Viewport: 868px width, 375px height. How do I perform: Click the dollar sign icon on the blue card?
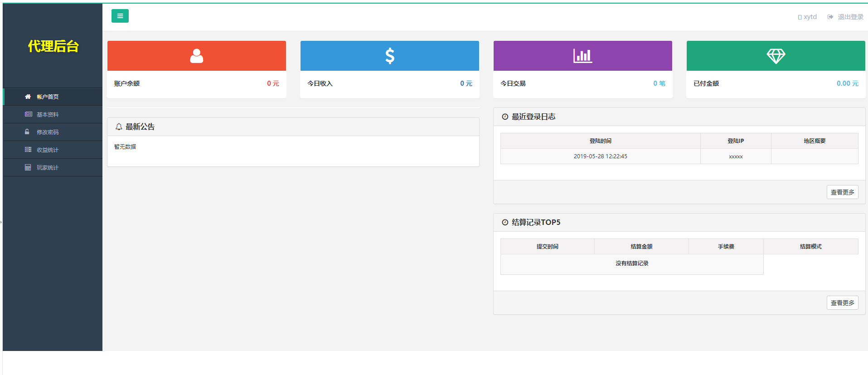(389, 56)
